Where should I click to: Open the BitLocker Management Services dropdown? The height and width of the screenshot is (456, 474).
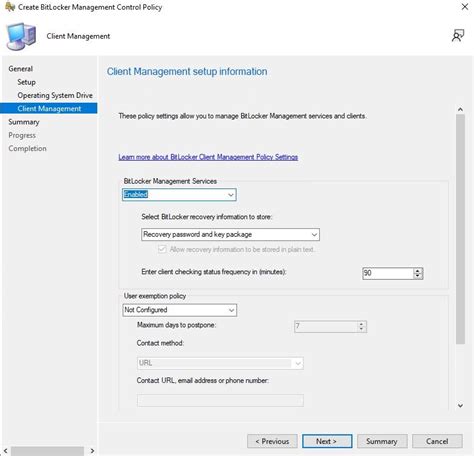coord(179,195)
